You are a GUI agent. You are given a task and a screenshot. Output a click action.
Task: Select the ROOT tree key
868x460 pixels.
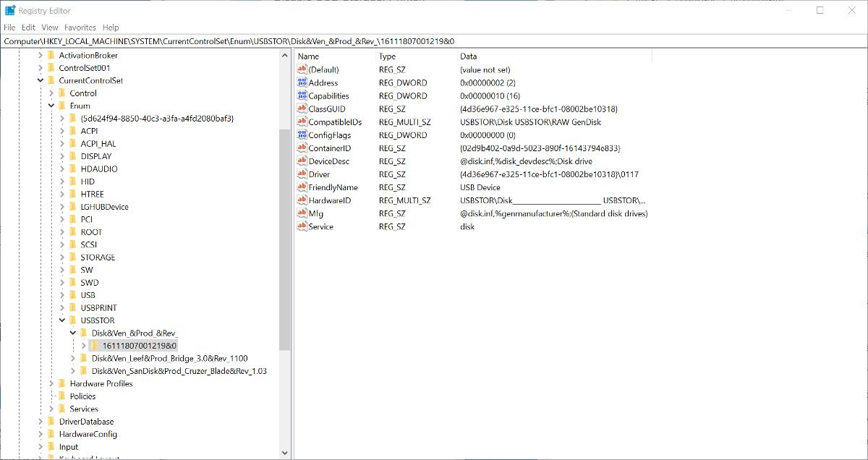point(91,232)
